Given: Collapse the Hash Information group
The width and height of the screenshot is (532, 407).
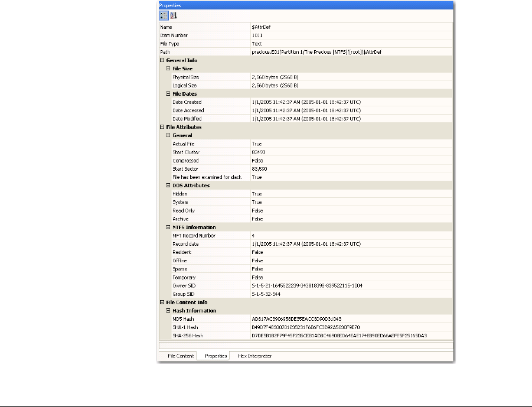Looking at the screenshot, I should click(x=168, y=311).
